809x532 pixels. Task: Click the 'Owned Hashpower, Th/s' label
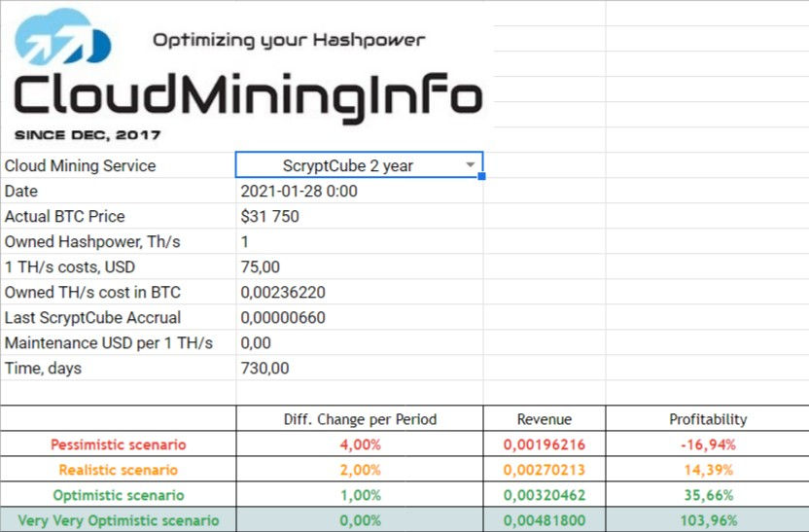coord(92,241)
